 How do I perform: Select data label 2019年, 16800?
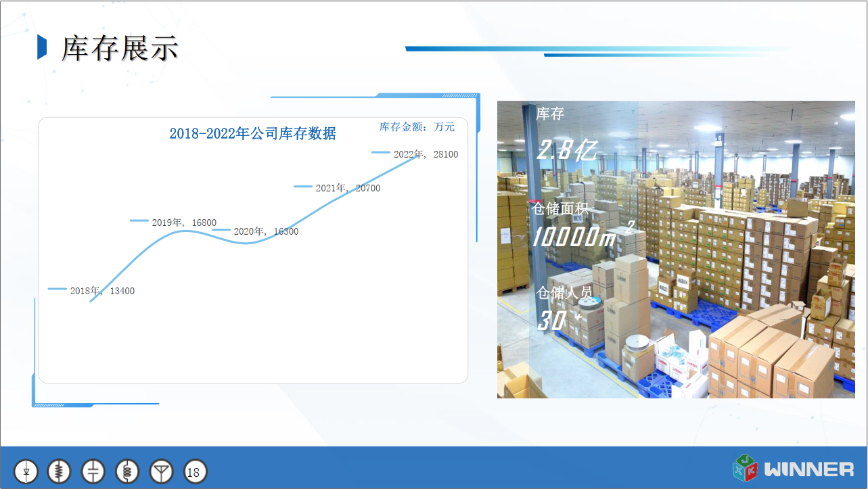pyautogui.click(x=184, y=223)
